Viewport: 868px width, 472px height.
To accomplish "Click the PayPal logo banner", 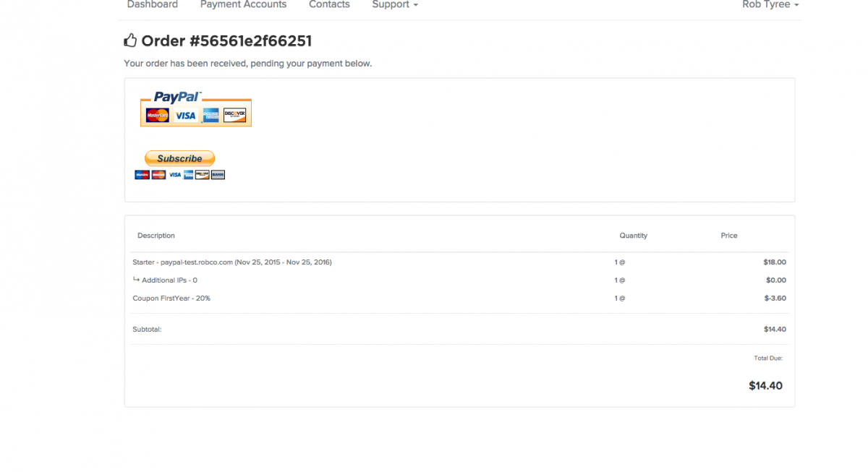I will (x=196, y=108).
